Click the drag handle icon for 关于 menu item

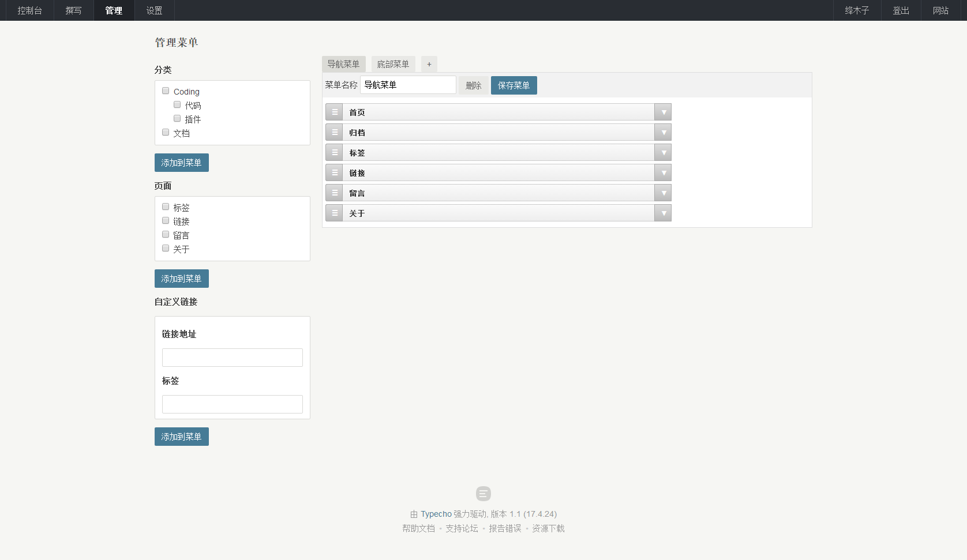tap(334, 213)
